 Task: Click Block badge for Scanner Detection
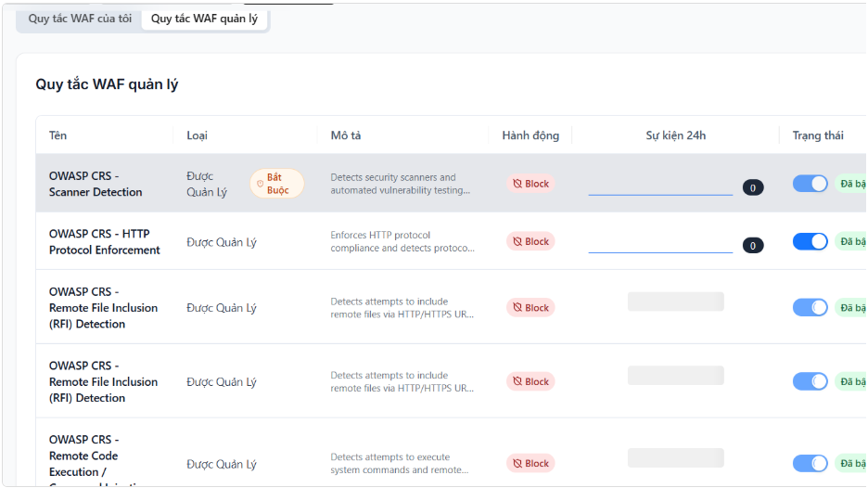[530, 184]
